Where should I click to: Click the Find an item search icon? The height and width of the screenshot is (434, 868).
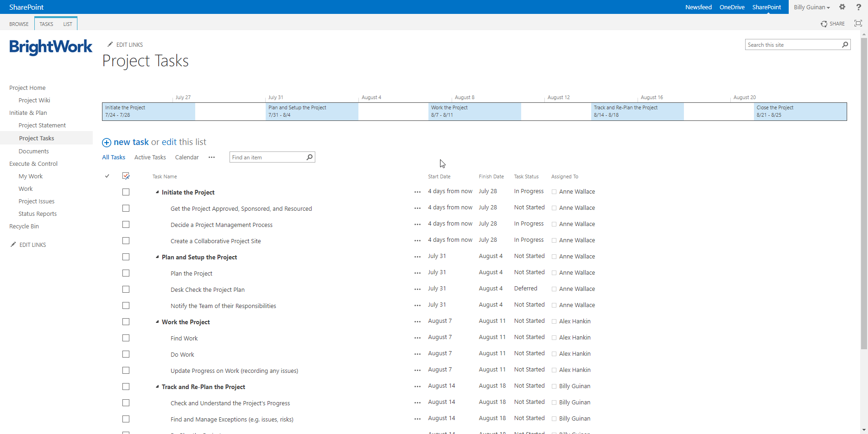[x=309, y=157]
